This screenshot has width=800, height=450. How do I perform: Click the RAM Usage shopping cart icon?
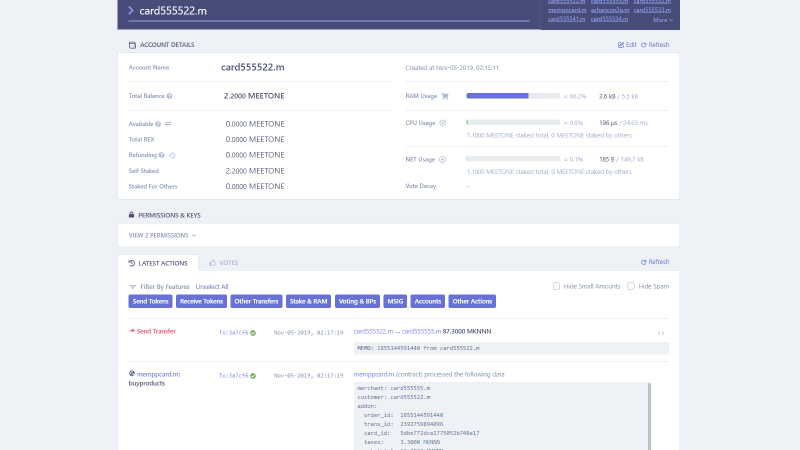tap(445, 96)
